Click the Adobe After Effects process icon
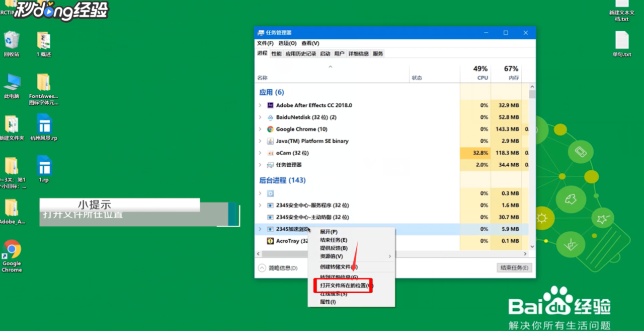The image size is (644, 331). tap(270, 105)
